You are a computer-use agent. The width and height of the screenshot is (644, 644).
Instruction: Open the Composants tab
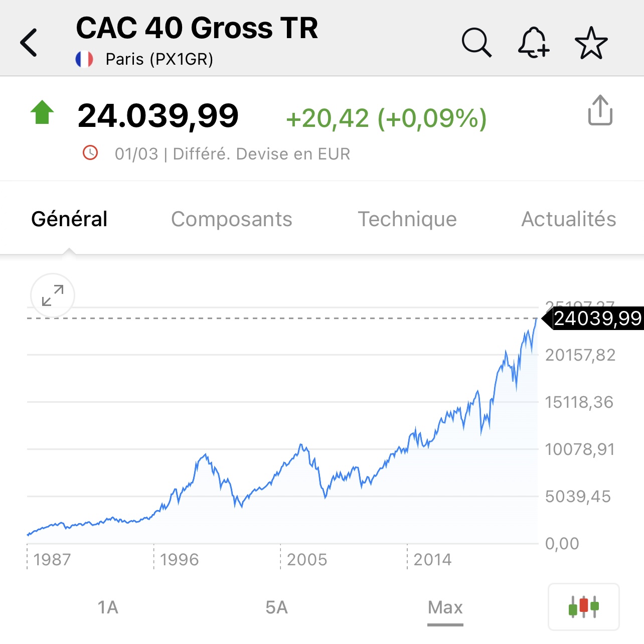click(232, 219)
